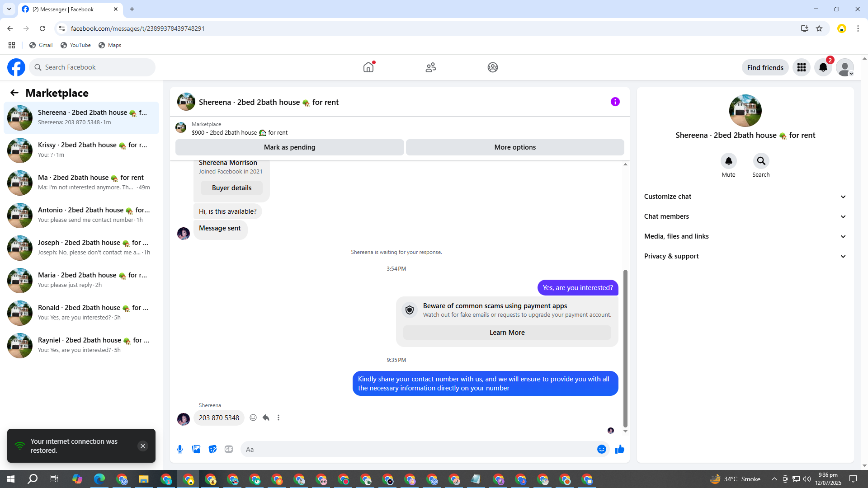
Task: Expand Privacy & support section
Action: (x=745, y=256)
